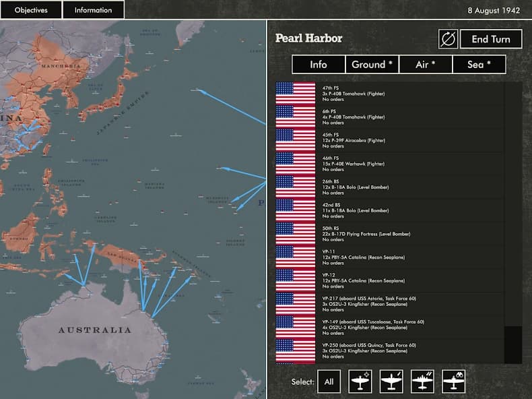Image resolution: width=532 pixels, height=399 pixels.
Task: Select single-bomb bomber plane filter icon
Action: pyautogui.click(x=391, y=381)
